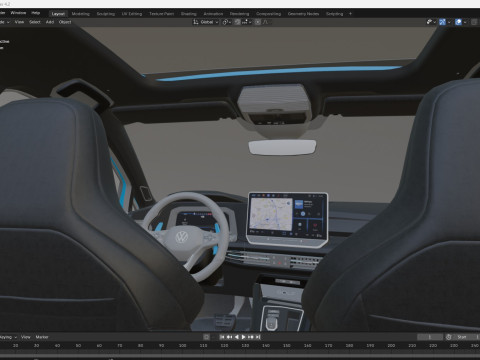Open the Global transform orientation dropdown

206,22
